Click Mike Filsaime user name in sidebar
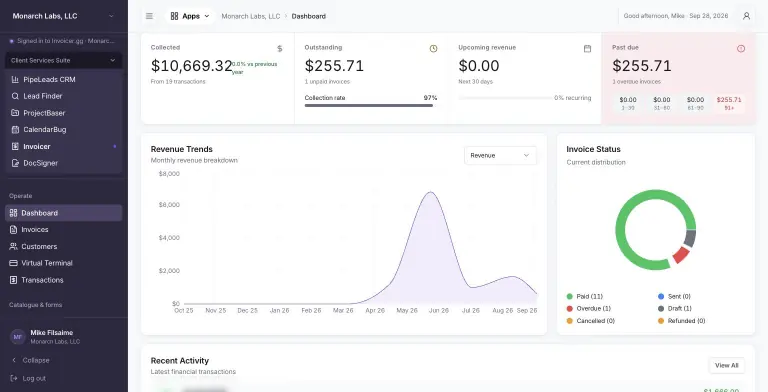The height and width of the screenshot is (392, 768). (x=51, y=333)
